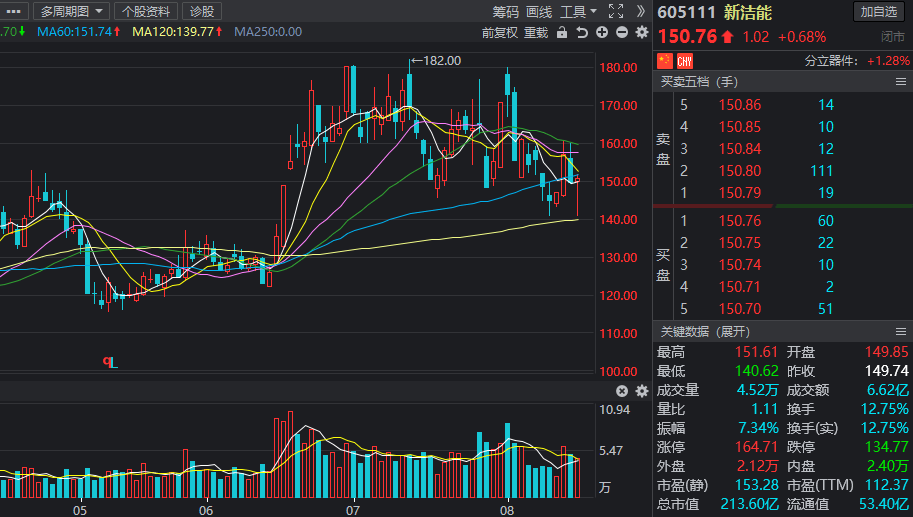Screen dimensions: 913x517
Task: Zoom in chart with plus icon
Action: point(602,33)
